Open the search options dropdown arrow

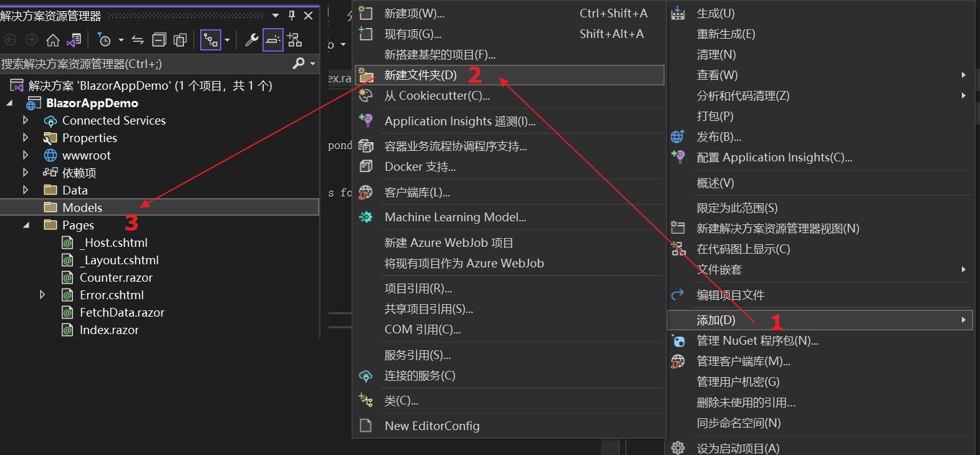[312, 64]
